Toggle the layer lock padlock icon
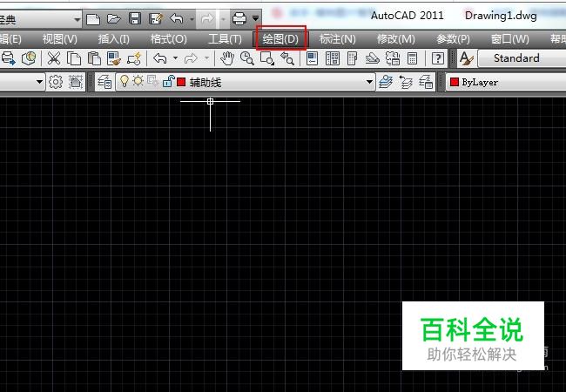This screenshot has height=392, width=566. [168, 81]
